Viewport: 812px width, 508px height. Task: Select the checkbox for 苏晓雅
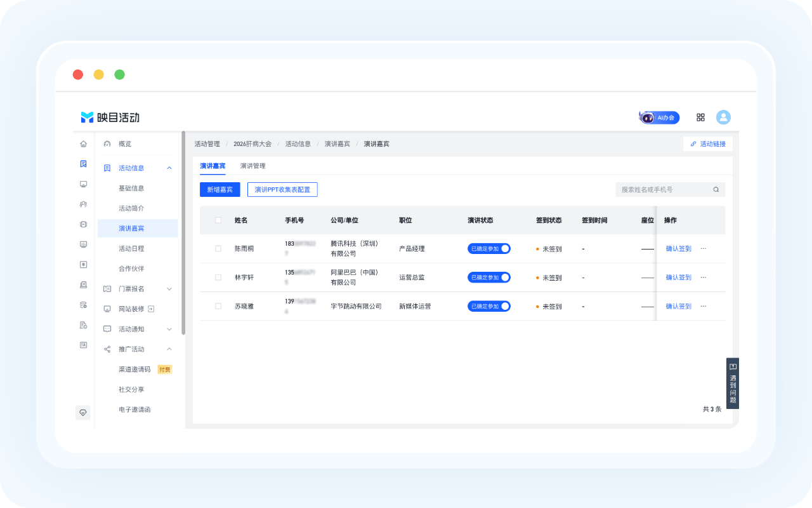(x=218, y=306)
